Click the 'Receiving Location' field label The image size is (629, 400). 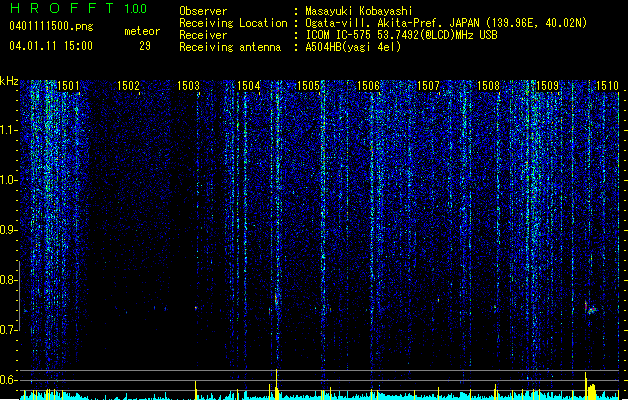(233, 23)
